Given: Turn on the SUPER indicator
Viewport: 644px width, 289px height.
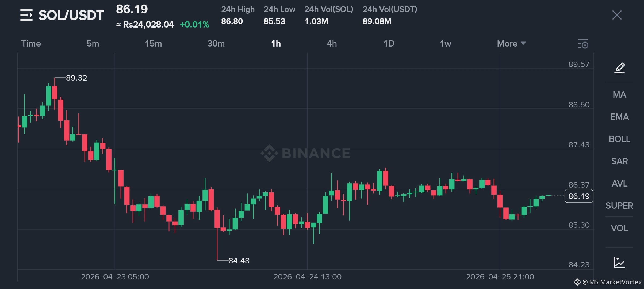Looking at the screenshot, I should pyautogui.click(x=619, y=206).
